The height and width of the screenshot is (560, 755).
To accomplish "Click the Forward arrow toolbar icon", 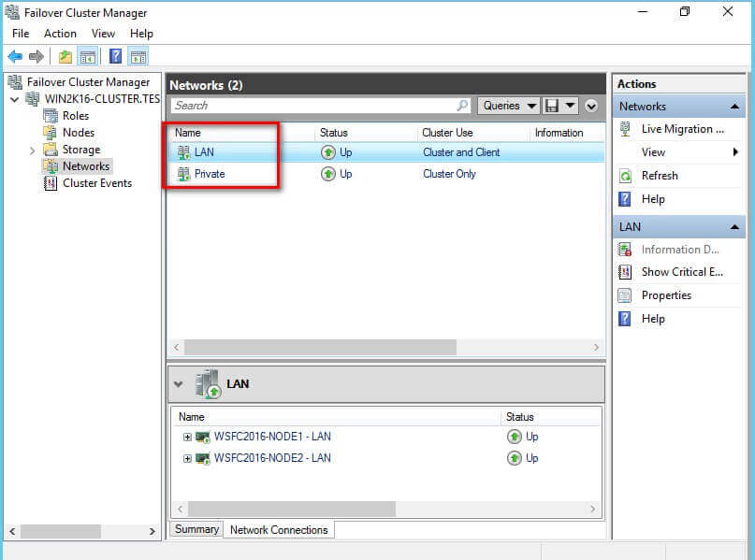I will pos(36,57).
